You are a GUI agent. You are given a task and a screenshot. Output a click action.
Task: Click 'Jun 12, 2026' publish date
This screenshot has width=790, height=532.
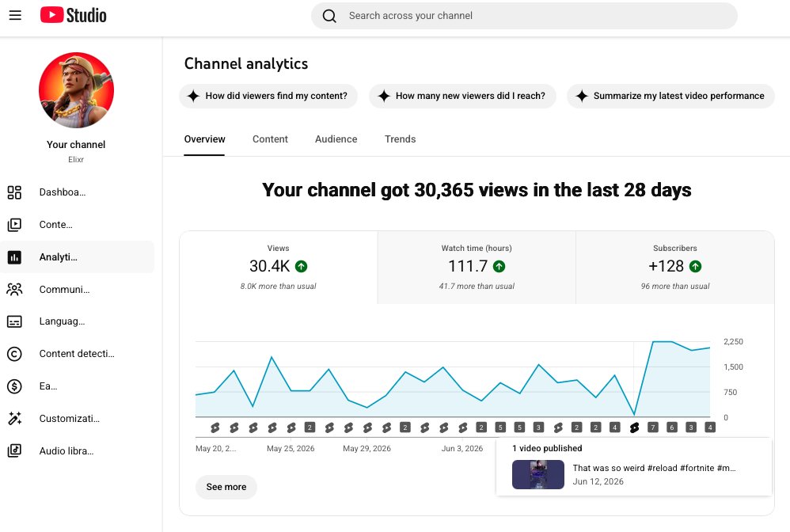(598, 481)
